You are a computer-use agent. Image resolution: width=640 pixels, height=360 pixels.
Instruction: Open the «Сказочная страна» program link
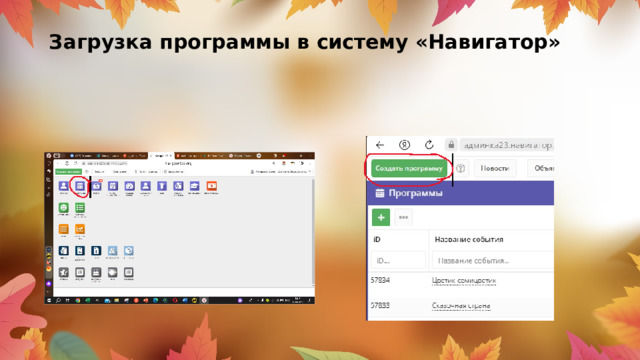461,306
